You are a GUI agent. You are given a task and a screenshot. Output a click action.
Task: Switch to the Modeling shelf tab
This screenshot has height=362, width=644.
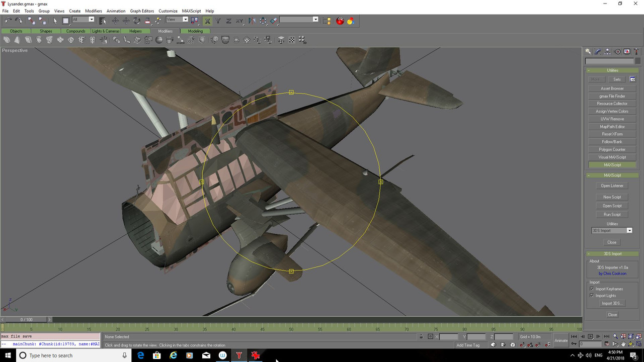pos(195,31)
